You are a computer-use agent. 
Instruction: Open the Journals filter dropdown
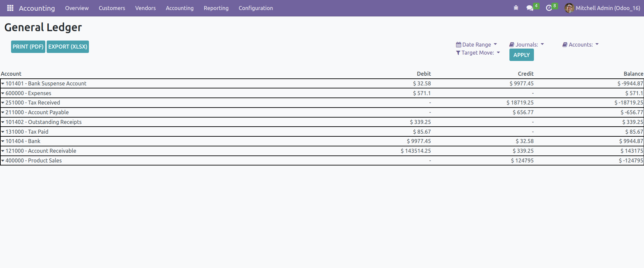(526, 45)
